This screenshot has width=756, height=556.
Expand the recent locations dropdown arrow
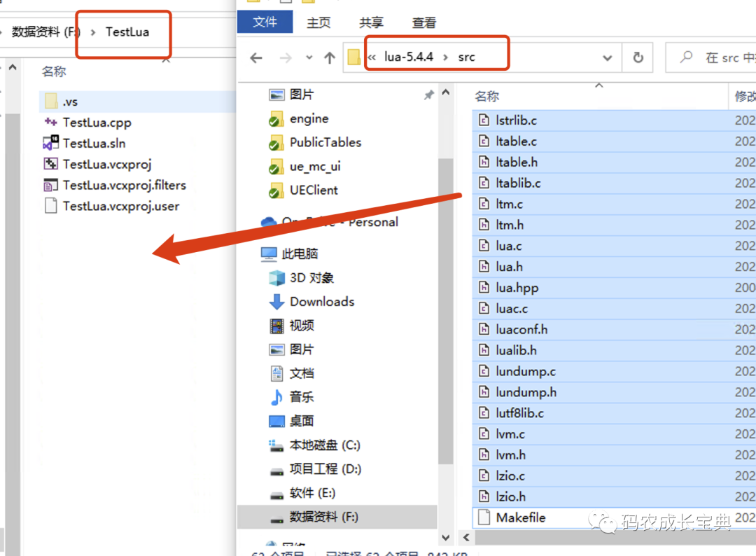(308, 57)
